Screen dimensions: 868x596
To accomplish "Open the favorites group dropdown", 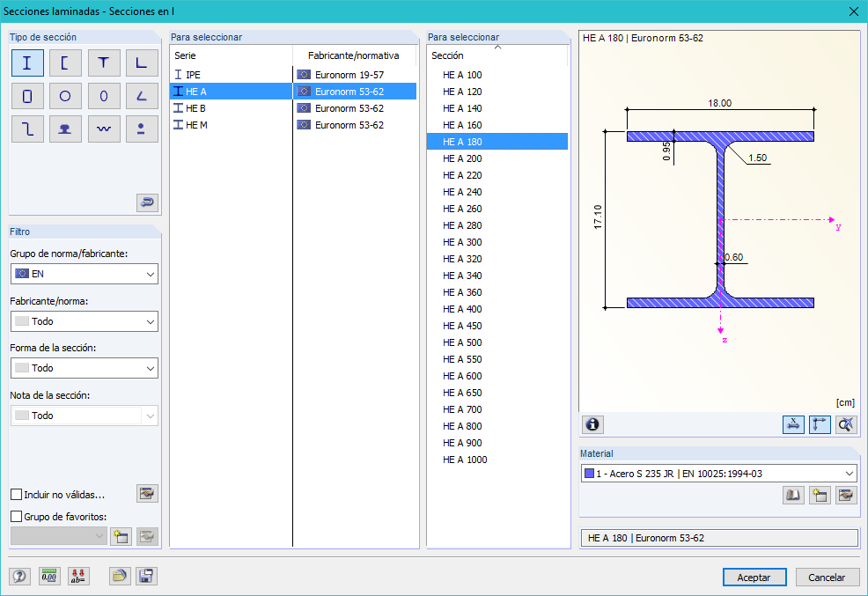I will tap(58, 535).
